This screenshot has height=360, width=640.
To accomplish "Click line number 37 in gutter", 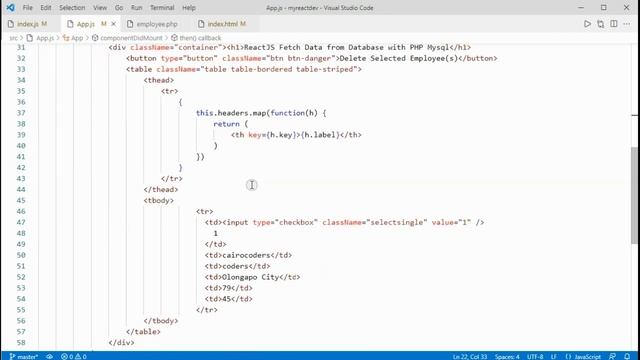I will pos(21,113).
